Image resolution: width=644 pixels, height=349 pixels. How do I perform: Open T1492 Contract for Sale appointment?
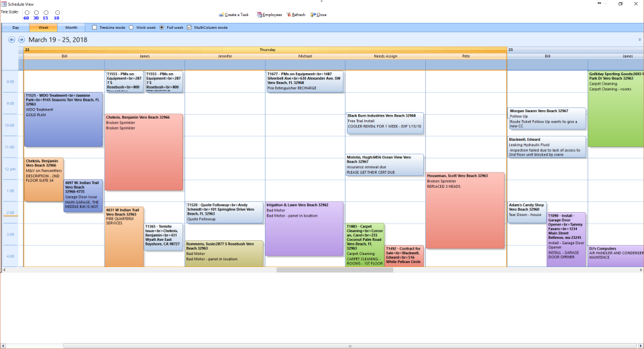tap(404, 256)
